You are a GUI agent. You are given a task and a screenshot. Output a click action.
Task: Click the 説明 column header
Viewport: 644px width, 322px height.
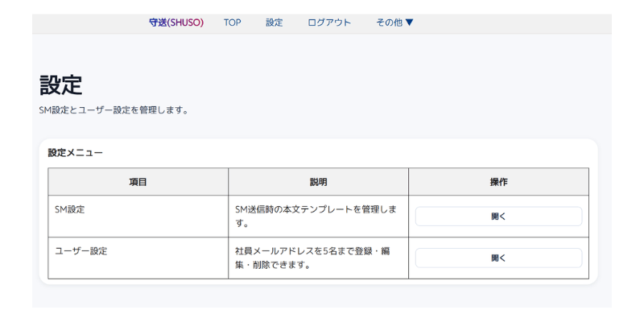tap(319, 182)
